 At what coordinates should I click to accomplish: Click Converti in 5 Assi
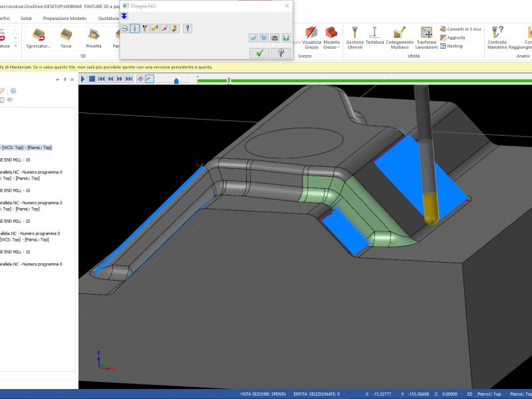460,29
